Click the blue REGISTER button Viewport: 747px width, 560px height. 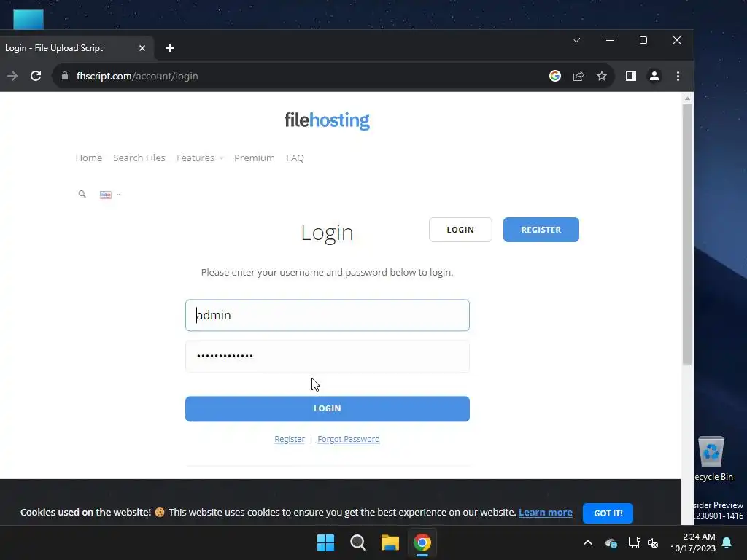point(541,230)
